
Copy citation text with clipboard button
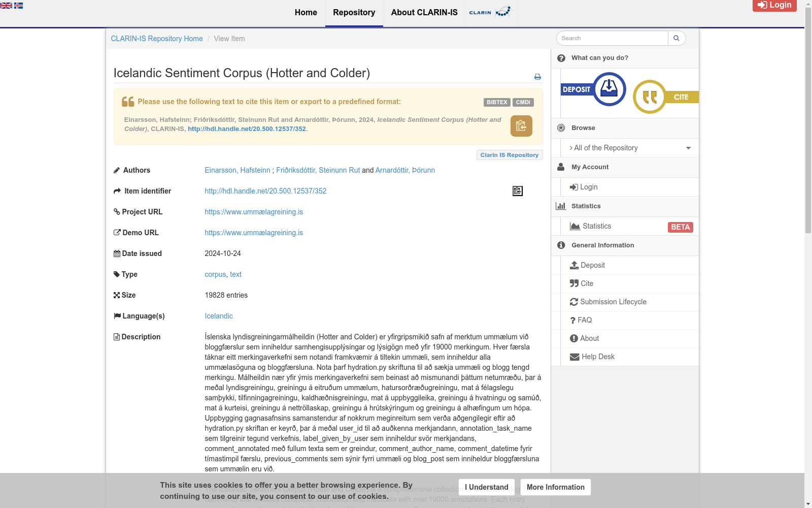pyautogui.click(x=521, y=126)
